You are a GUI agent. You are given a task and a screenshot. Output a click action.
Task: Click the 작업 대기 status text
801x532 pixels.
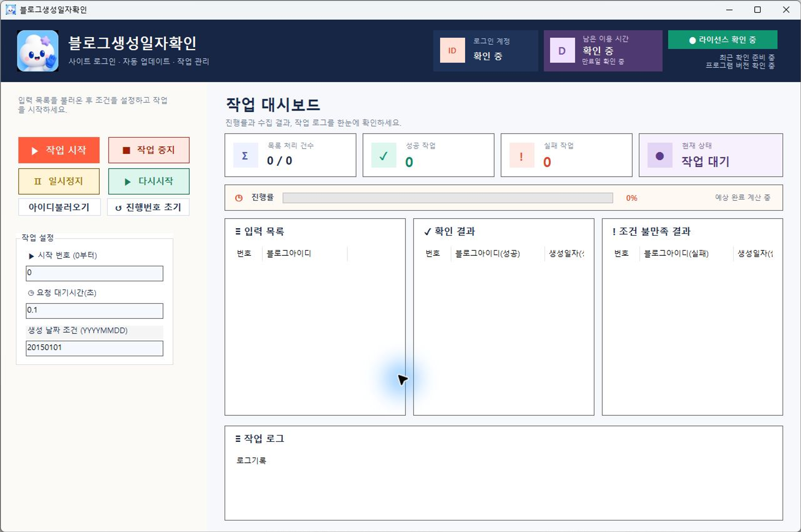click(x=705, y=161)
